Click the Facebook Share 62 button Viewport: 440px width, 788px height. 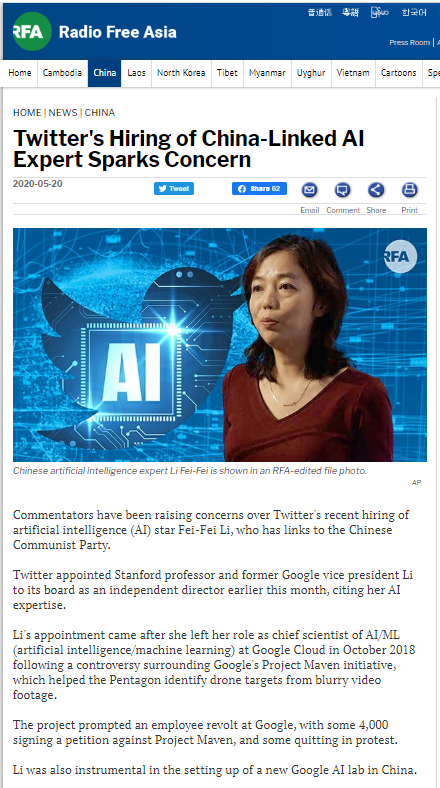259,188
